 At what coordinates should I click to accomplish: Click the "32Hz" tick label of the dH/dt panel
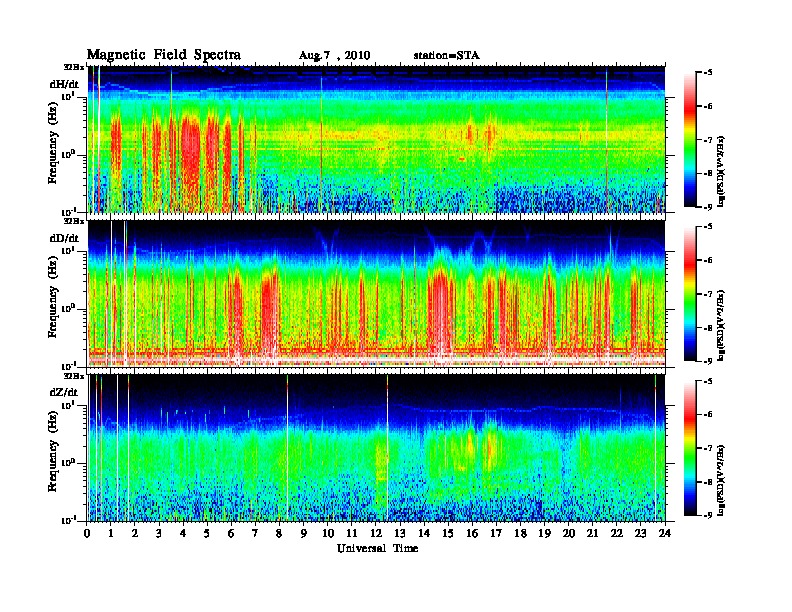74,67
